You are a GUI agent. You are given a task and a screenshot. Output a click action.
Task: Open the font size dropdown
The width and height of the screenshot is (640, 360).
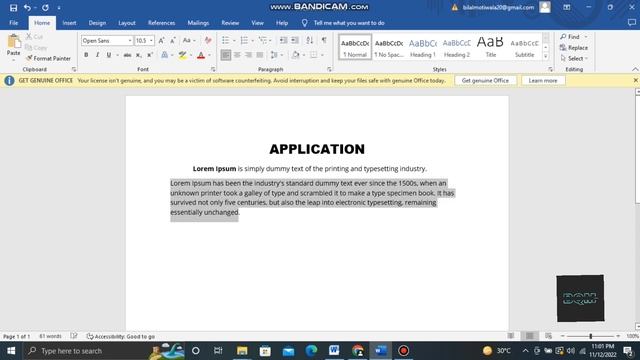[x=151, y=41]
